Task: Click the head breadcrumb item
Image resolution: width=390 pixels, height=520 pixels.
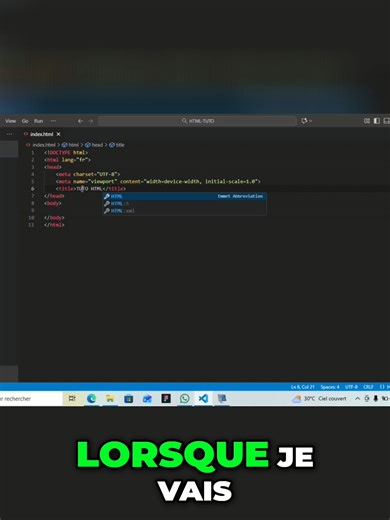Action: coord(94,145)
